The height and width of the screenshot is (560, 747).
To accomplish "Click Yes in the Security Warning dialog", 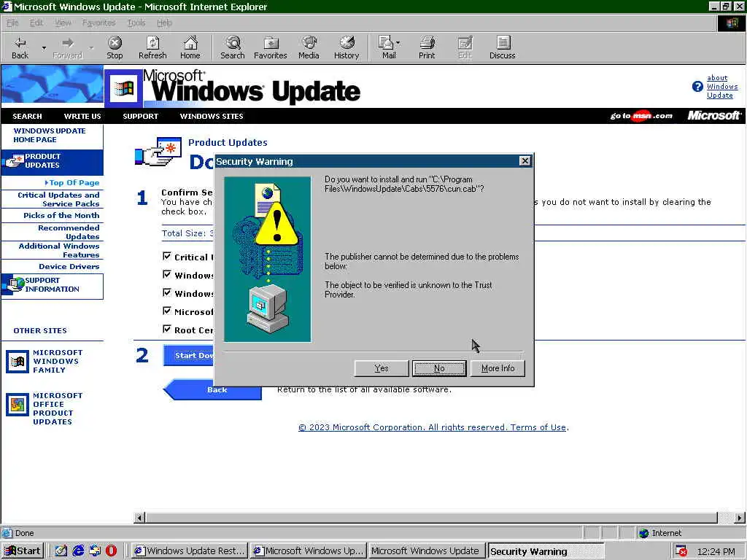I will [x=382, y=368].
